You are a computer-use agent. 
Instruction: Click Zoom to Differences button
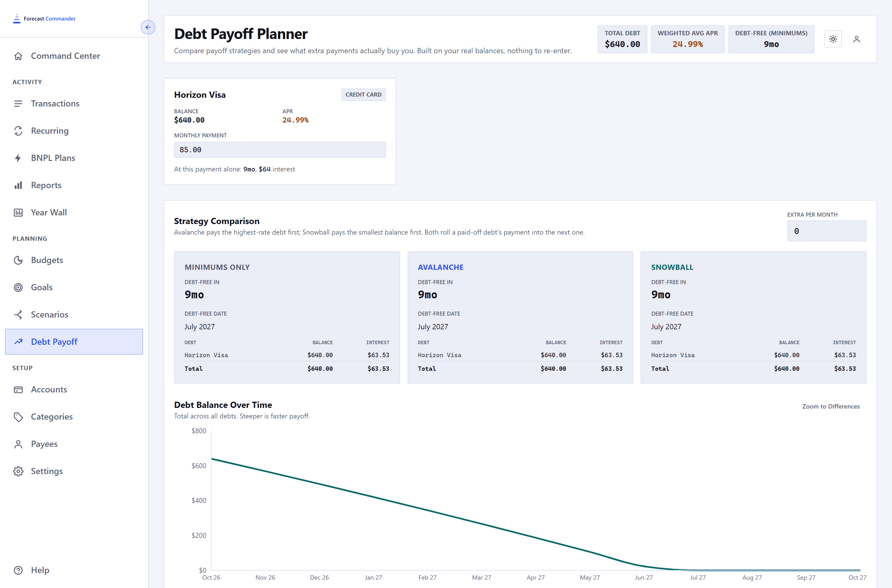[830, 407]
